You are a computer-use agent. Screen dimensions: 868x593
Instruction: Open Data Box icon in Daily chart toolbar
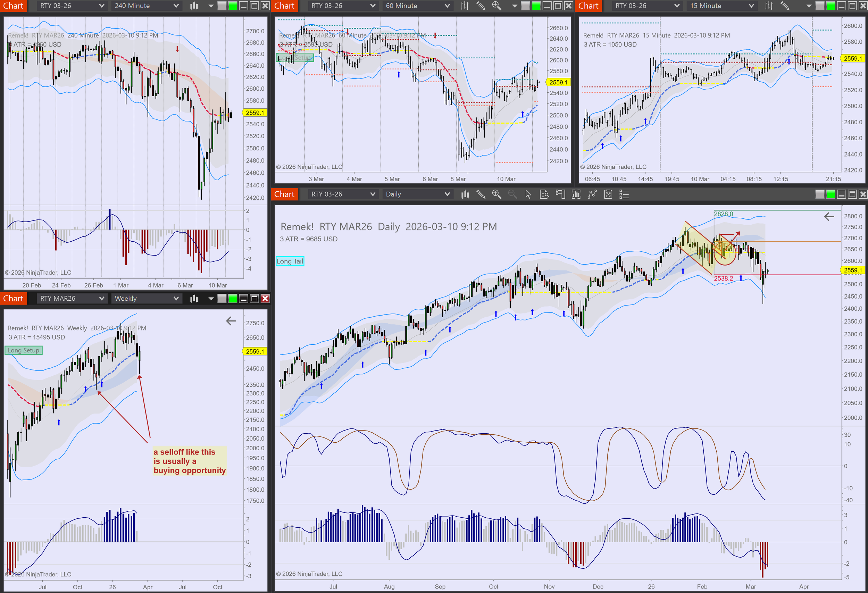point(544,194)
